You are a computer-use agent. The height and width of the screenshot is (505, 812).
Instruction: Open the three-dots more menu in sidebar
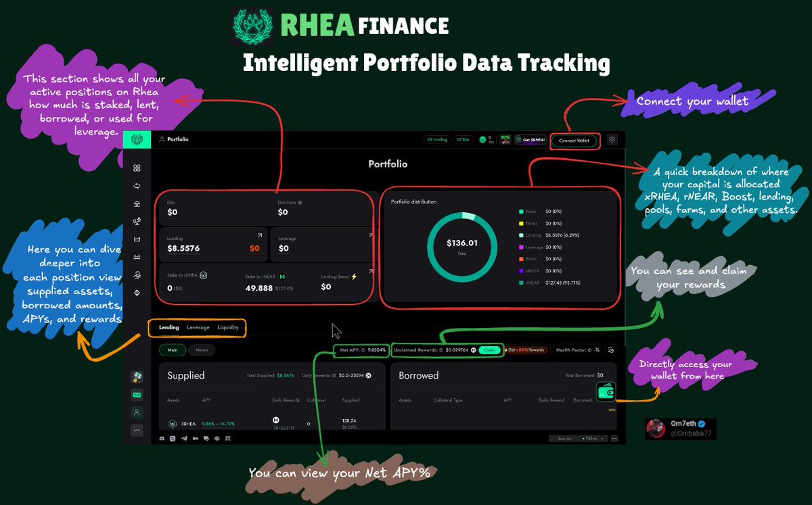[137, 429]
